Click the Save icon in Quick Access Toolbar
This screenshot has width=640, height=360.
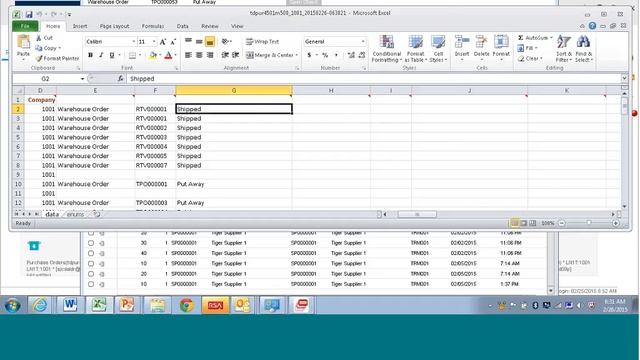point(29,14)
